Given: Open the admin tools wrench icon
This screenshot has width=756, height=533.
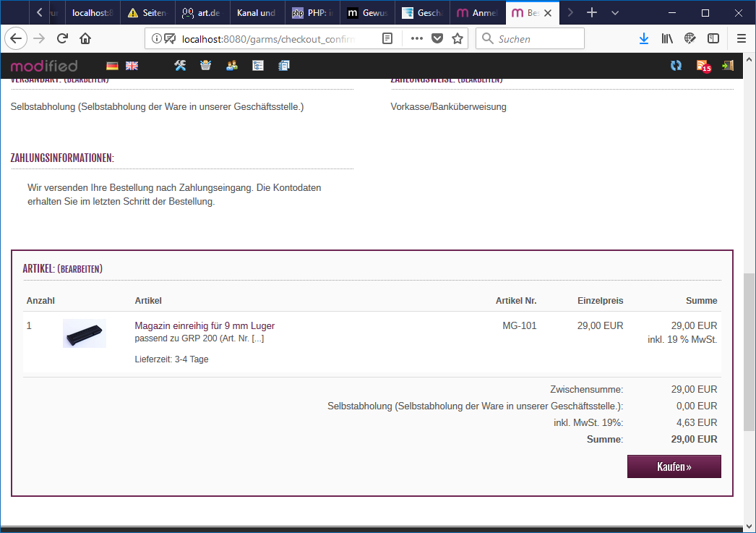Looking at the screenshot, I should [x=181, y=66].
